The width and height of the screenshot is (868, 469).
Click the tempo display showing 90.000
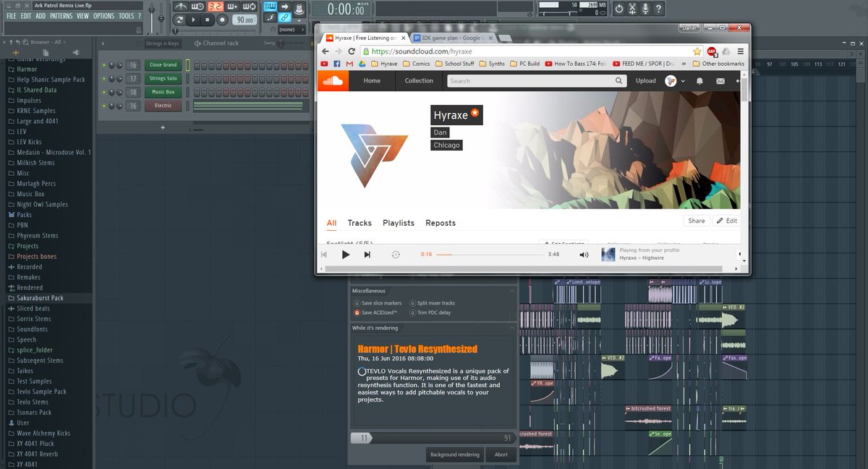245,20
